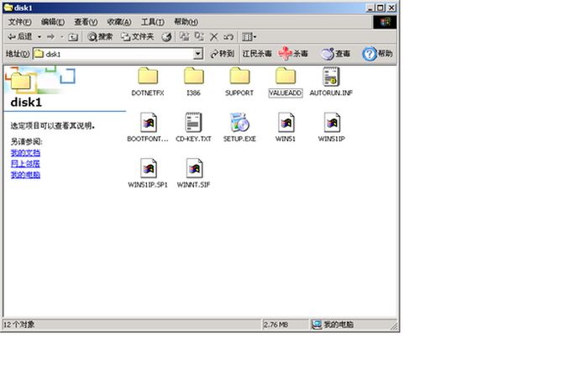Open the 收藏(A) menu

coord(119,22)
